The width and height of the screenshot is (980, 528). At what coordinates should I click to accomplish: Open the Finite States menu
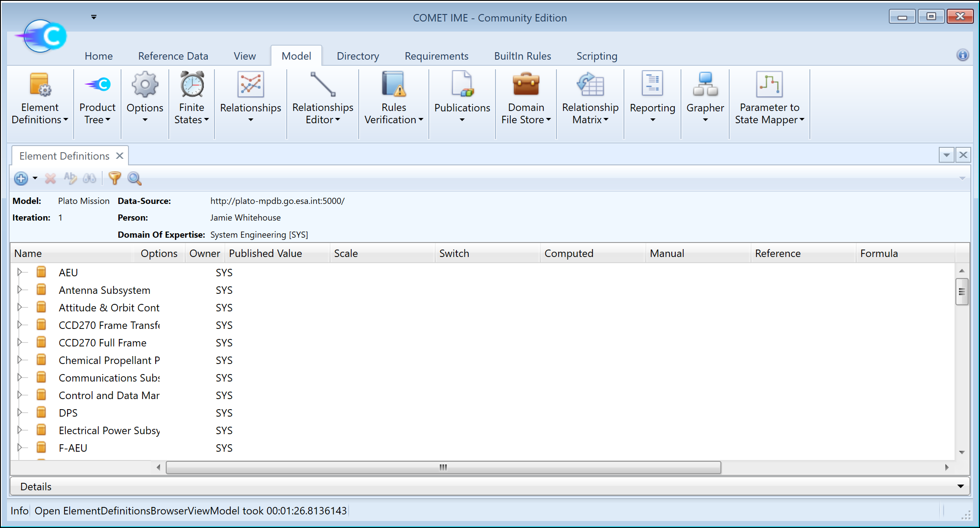pos(191,101)
